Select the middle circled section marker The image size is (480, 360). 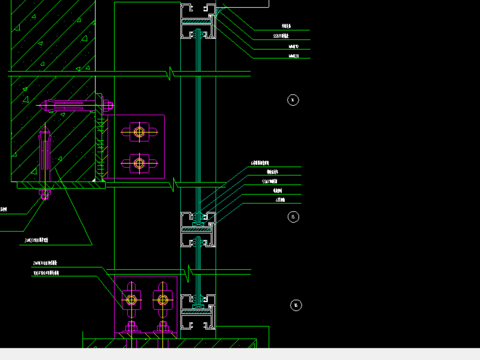click(293, 217)
